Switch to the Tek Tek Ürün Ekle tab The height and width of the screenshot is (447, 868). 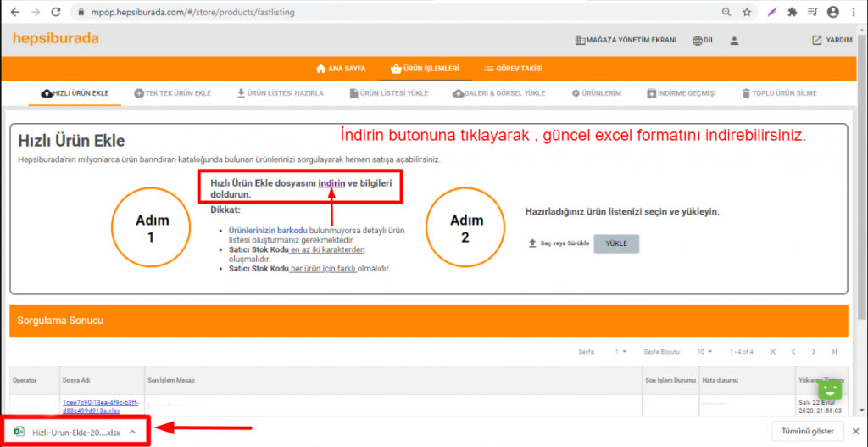(x=173, y=93)
